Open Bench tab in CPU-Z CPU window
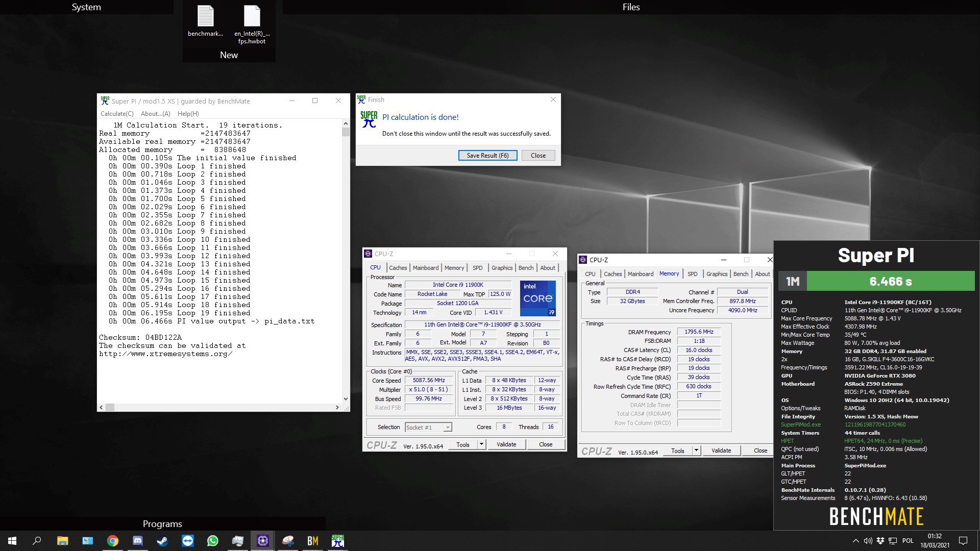980x551 pixels. pyautogui.click(x=526, y=268)
